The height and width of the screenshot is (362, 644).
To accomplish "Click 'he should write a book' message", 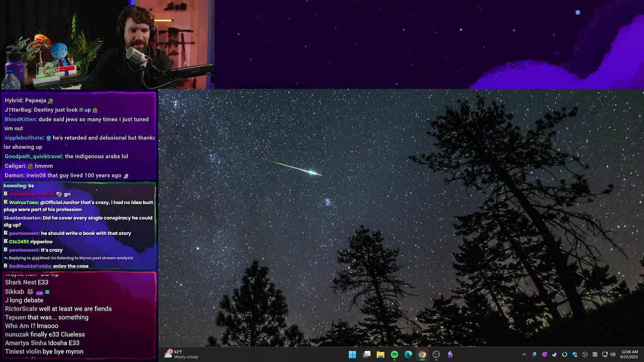I will click(67, 233).
